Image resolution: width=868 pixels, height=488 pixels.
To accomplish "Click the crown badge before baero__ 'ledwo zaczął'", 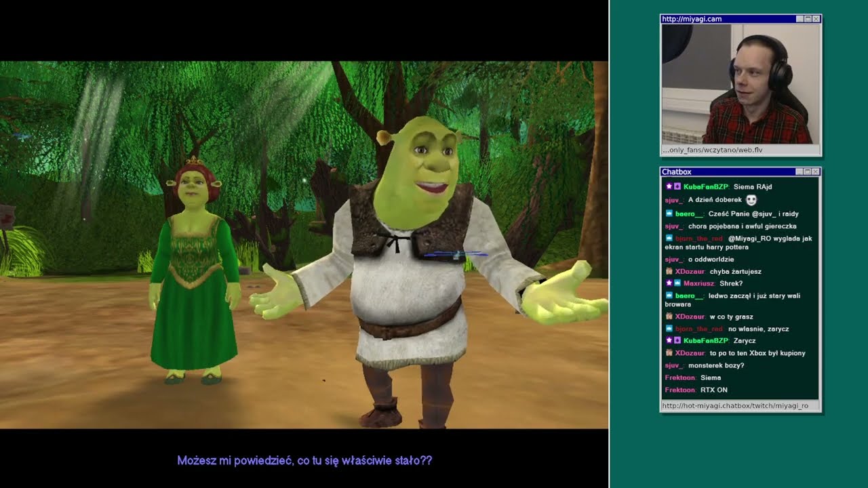I will 669,296.
